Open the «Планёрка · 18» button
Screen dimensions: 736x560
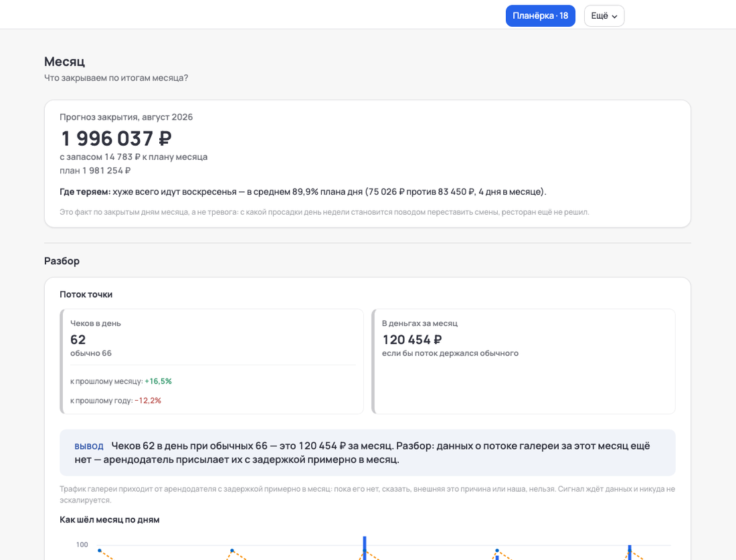pos(540,16)
